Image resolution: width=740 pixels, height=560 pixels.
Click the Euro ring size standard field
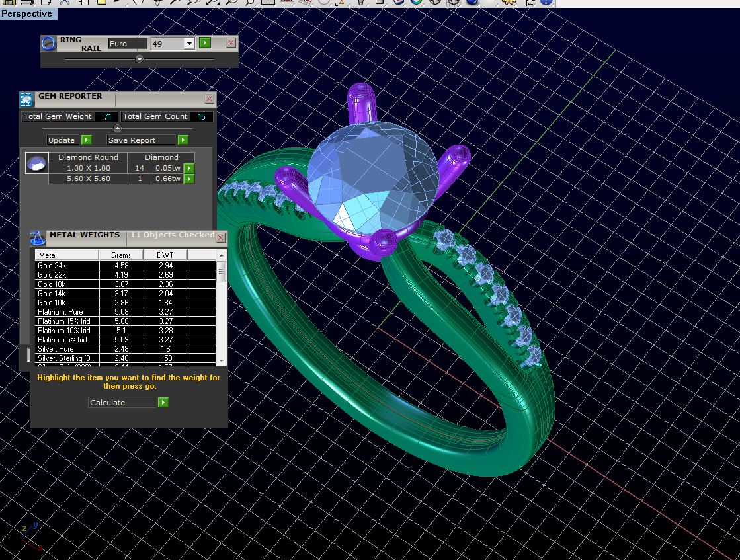(x=128, y=44)
